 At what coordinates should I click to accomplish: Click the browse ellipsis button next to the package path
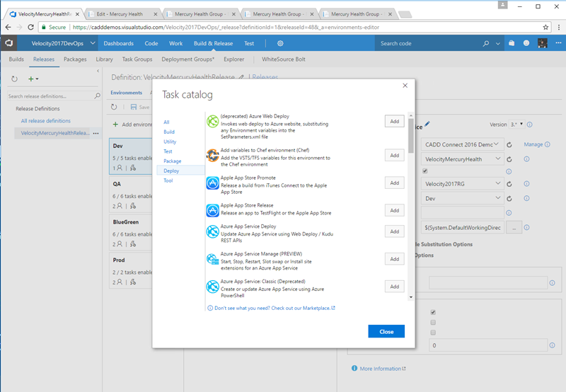pos(514,228)
